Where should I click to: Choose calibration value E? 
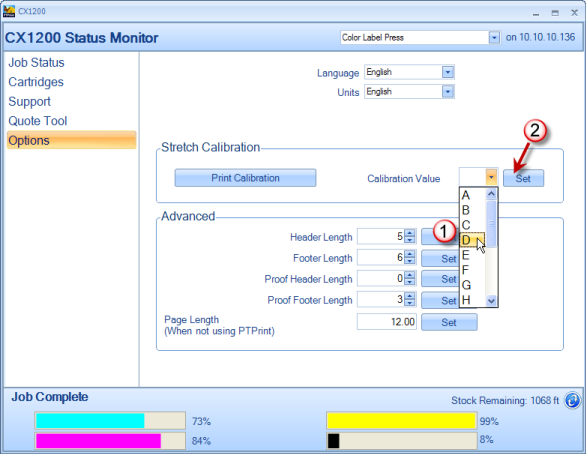472,255
